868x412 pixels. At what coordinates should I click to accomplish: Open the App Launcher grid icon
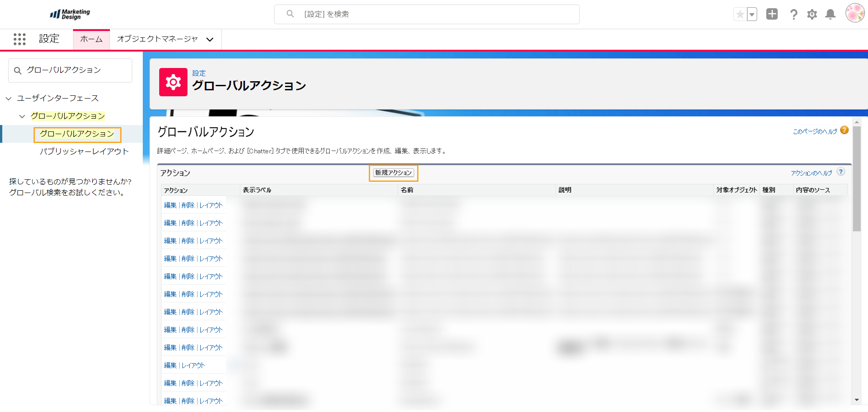click(20, 39)
